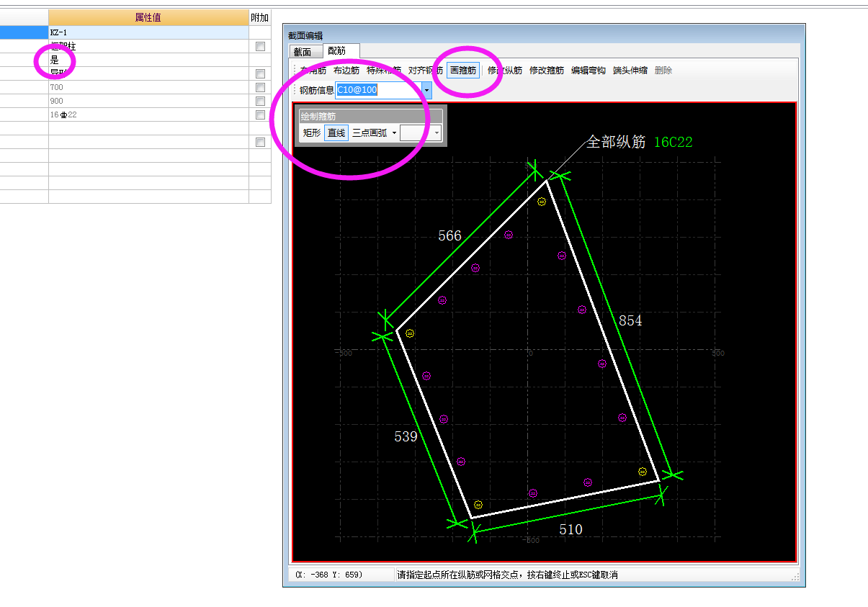Click the coordinate readout in the status bar
This screenshot has width=868, height=607.
[x=330, y=575]
